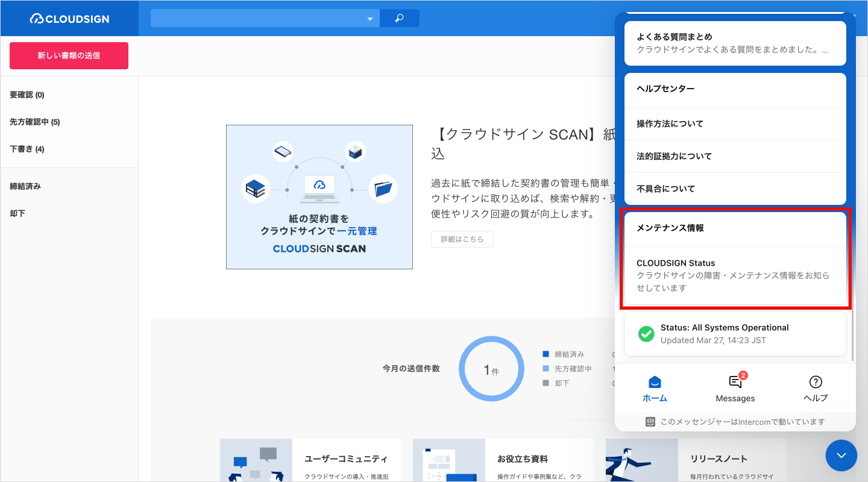Click ヘルプセンター heading in messenger
Viewport: 868px width, 482px height.
tap(665, 89)
